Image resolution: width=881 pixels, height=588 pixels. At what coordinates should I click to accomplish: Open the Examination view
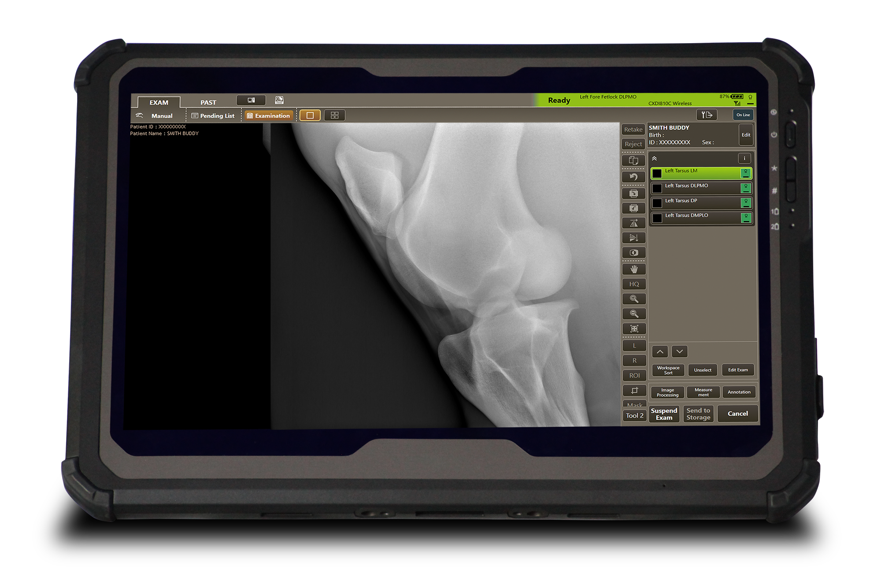269,115
